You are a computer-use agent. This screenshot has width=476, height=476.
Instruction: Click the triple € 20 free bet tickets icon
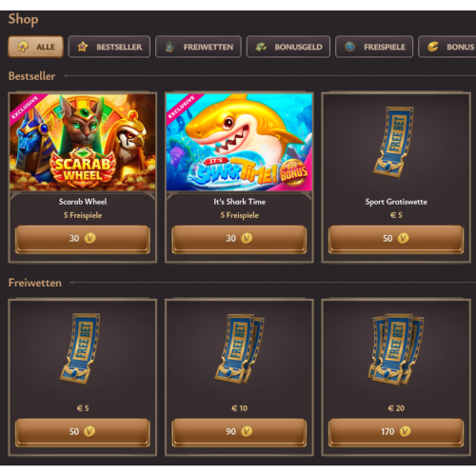pyautogui.click(x=396, y=349)
